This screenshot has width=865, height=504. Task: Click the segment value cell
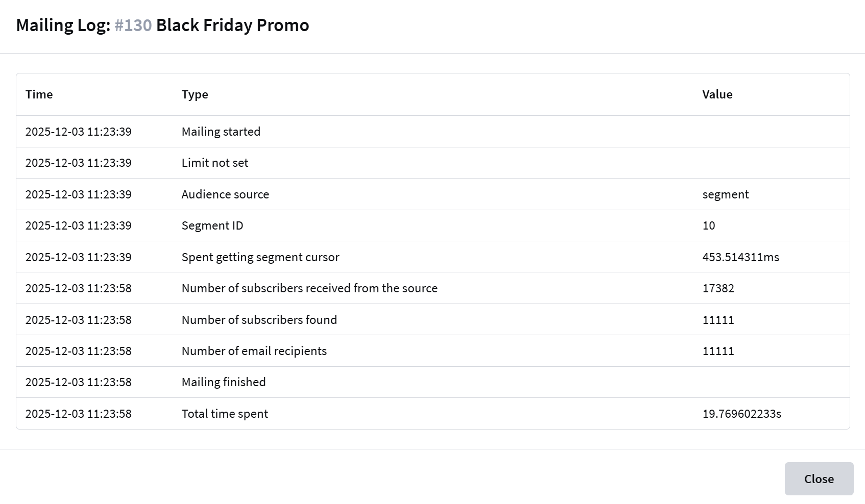point(725,194)
